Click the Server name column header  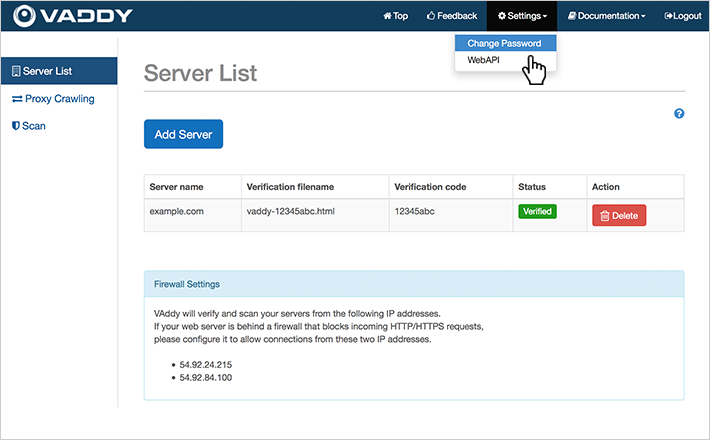[193, 187]
